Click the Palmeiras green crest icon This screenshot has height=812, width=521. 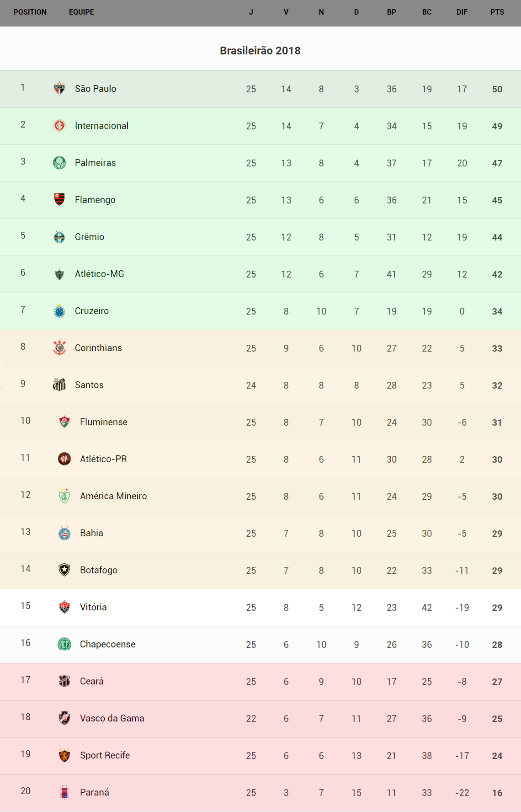click(x=59, y=163)
